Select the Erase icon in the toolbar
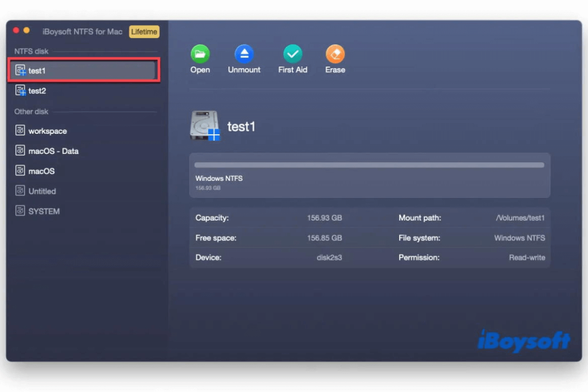This screenshot has width=588, height=392. pyautogui.click(x=335, y=54)
